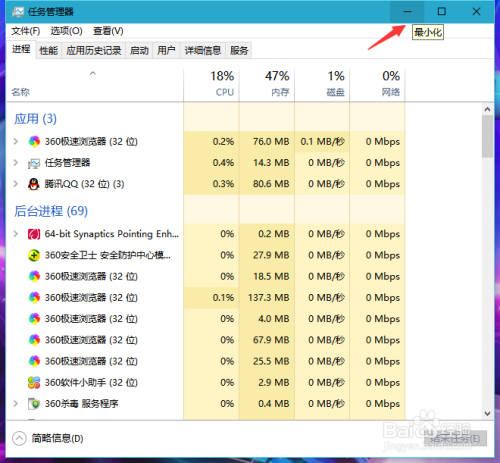
Task: Switch to the 性能 tab
Action: [x=49, y=51]
